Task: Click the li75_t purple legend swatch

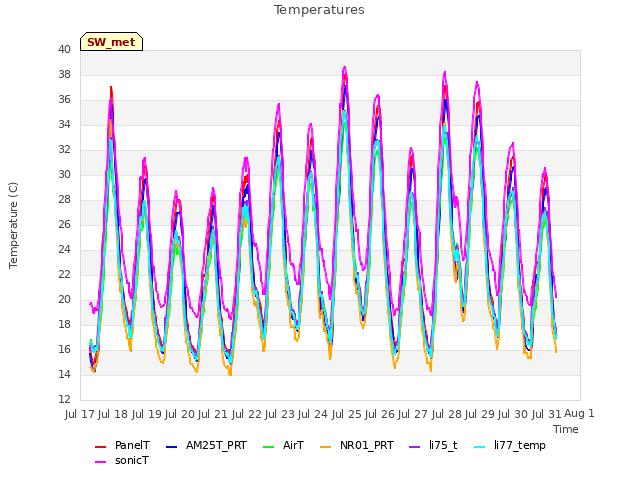Action: 414,447
